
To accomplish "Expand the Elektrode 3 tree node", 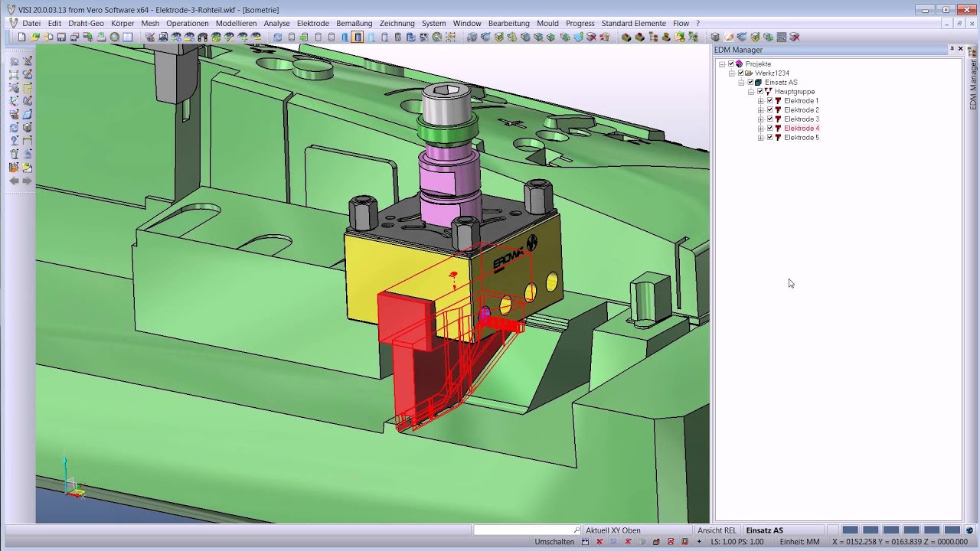I will 760,119.
